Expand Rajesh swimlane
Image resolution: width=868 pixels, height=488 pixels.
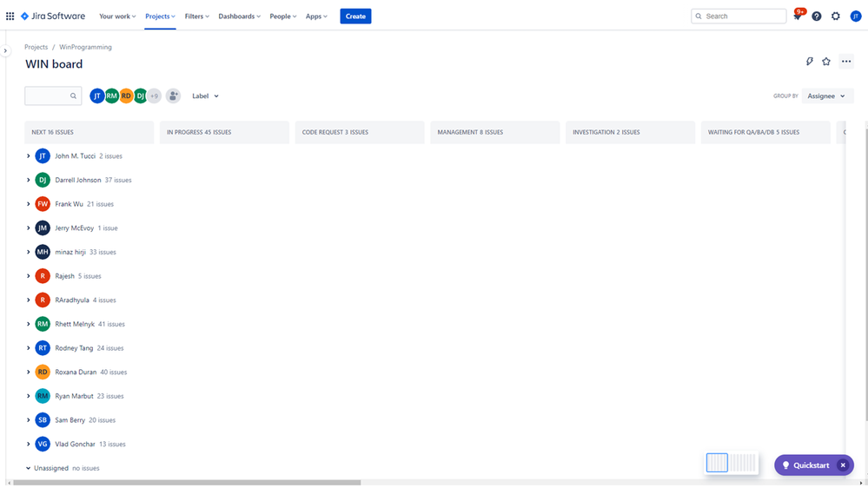click(28, 275)
